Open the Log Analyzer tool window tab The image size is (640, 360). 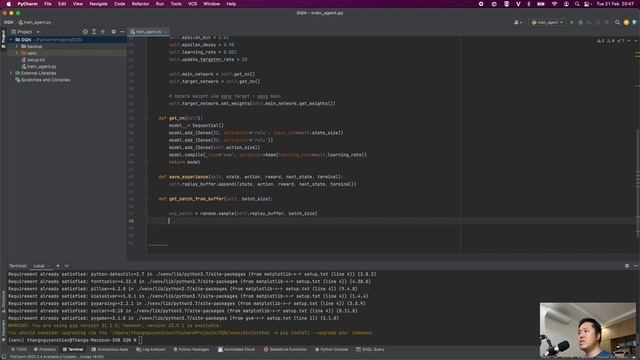[150, 349]
